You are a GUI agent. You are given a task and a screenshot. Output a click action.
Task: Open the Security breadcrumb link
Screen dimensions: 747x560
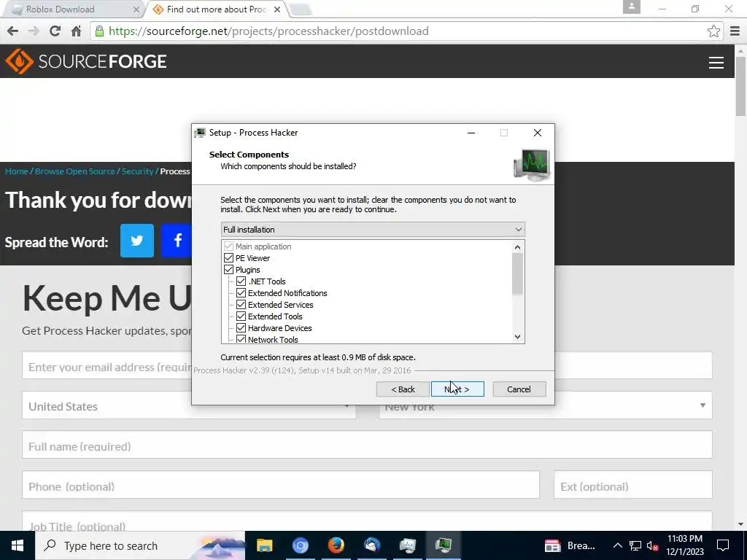pyautogui.click(x=137, y=171)
